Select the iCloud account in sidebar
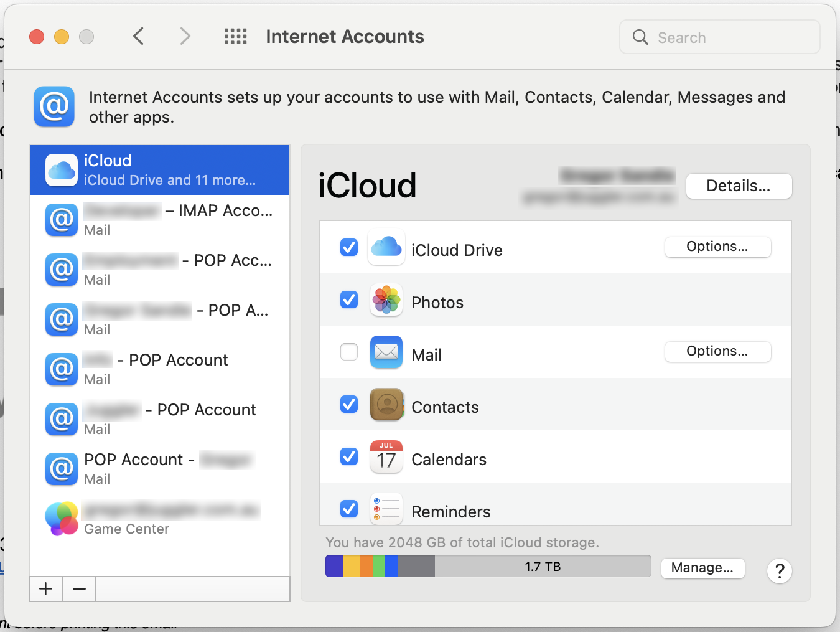This screenshot has height=632, width=840. pyautogui.click(x=160, y=170)
